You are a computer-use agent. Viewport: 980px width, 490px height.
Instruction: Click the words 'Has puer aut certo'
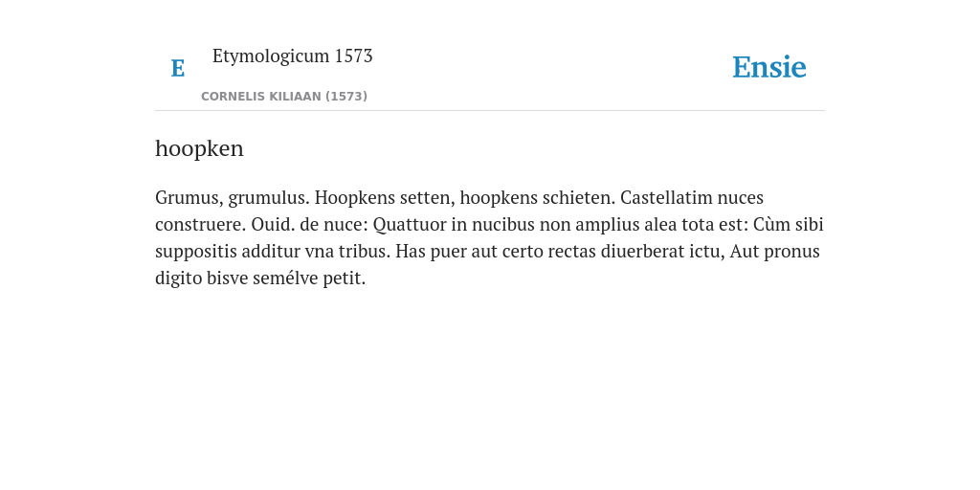tap(464, 252)
